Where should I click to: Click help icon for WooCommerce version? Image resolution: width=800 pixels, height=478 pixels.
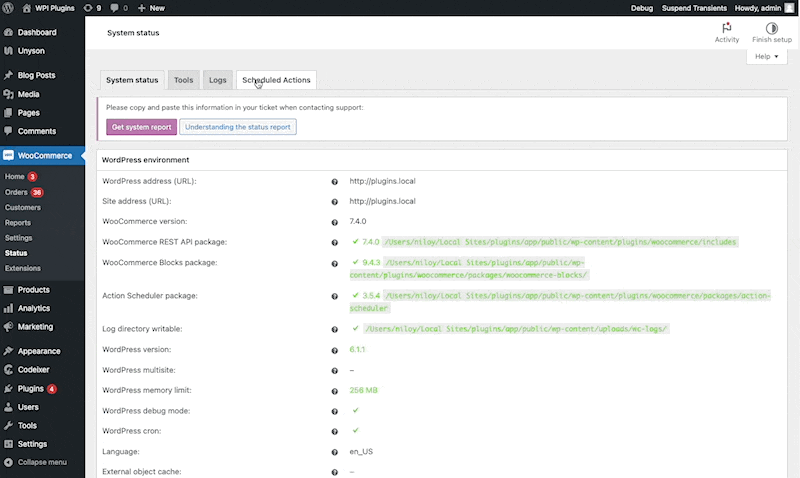pyautogui.click(x=335, y=222)
